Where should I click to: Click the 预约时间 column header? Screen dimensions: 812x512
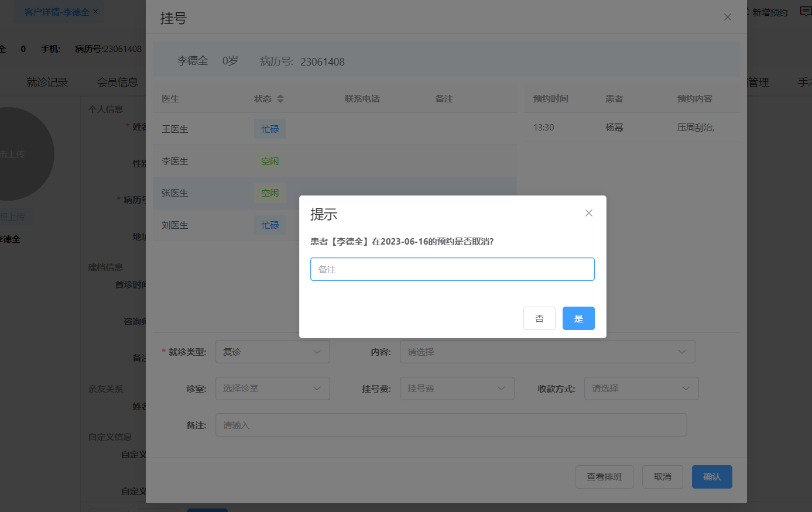click(550, 99)
